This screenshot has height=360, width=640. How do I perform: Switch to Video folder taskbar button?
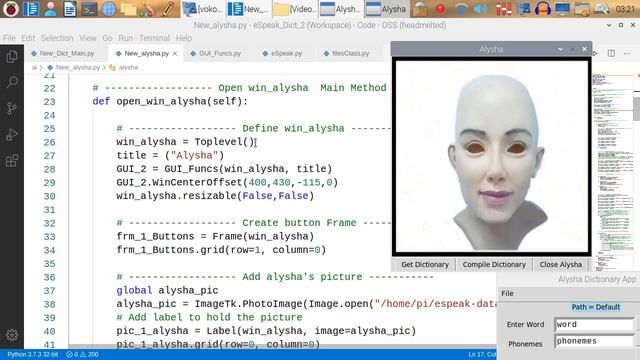[294, 9]
